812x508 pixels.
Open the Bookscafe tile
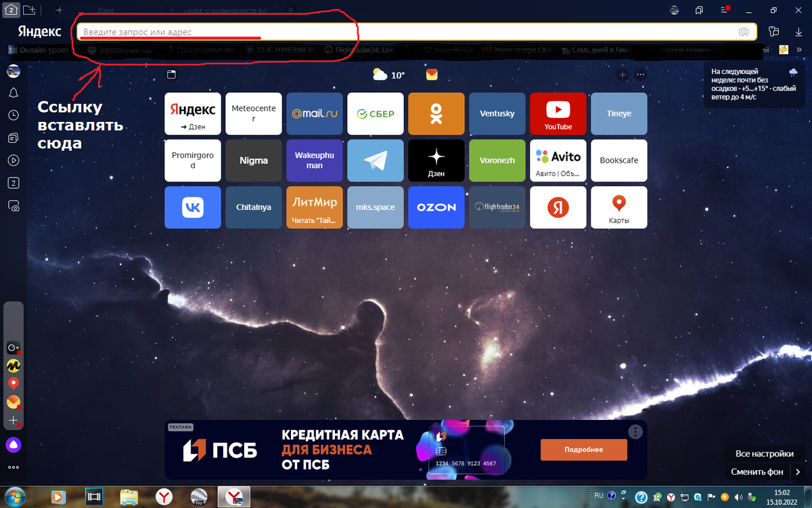(619, 161)
